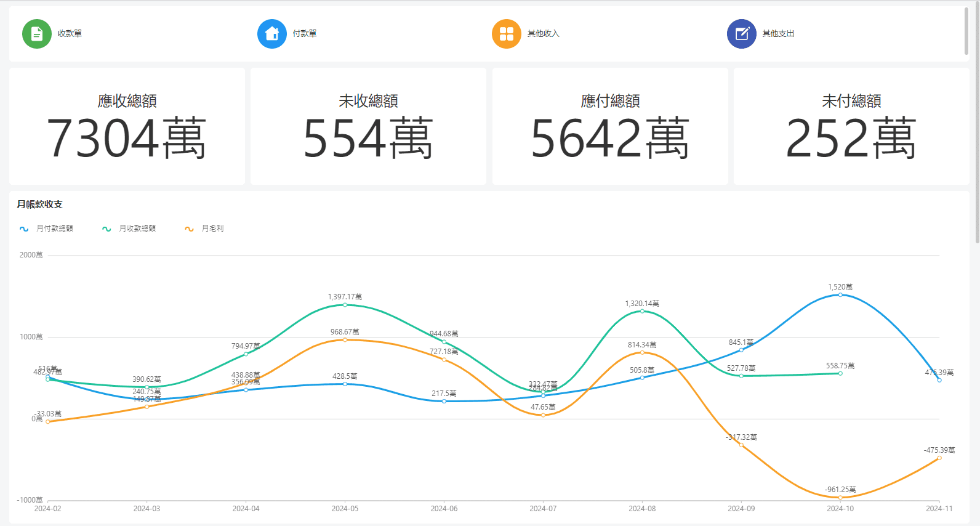This screenshot has height=526, width=980.
Task: Click the 428.5萬 data point
Action: point(345,384)
